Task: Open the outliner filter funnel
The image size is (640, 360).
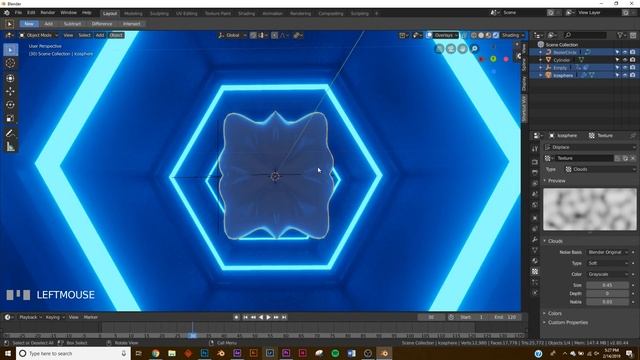Action: [x=620, y=36]
